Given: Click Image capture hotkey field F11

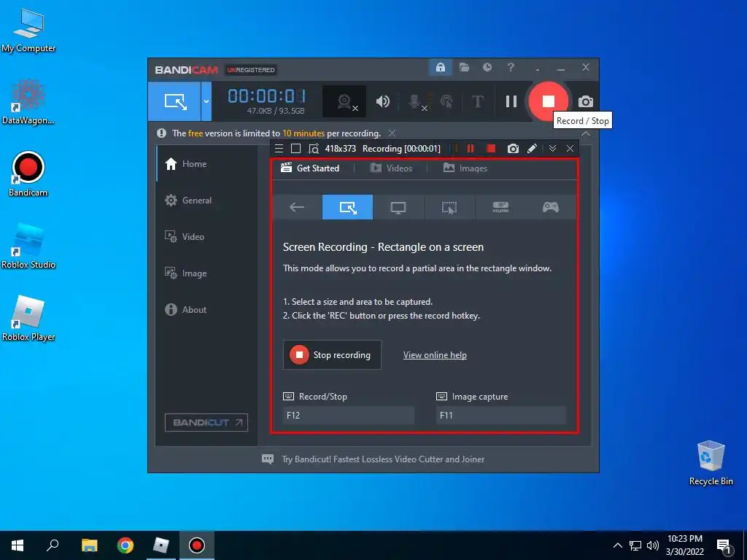Looking at the screenshot, I should [501, 415].
